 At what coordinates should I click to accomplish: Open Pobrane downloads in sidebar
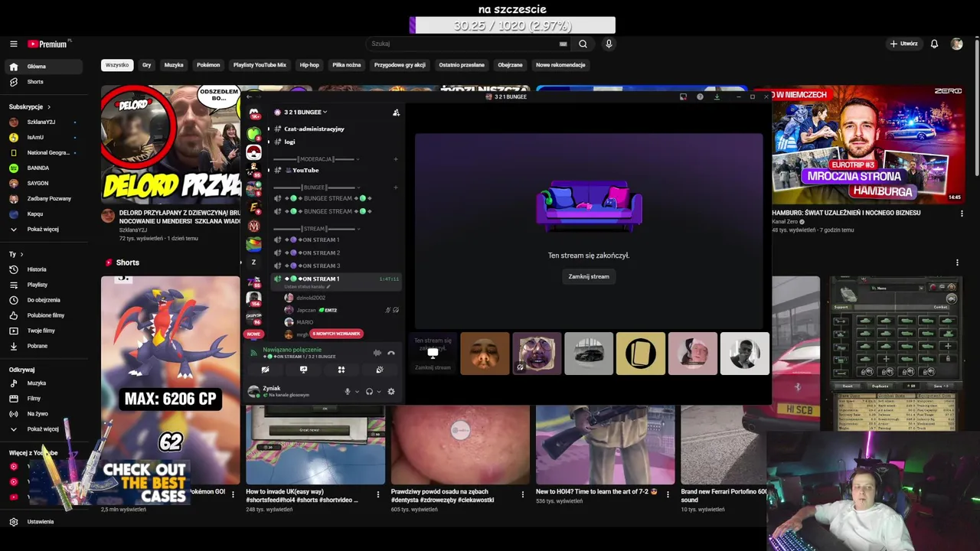tap(44, 346)
